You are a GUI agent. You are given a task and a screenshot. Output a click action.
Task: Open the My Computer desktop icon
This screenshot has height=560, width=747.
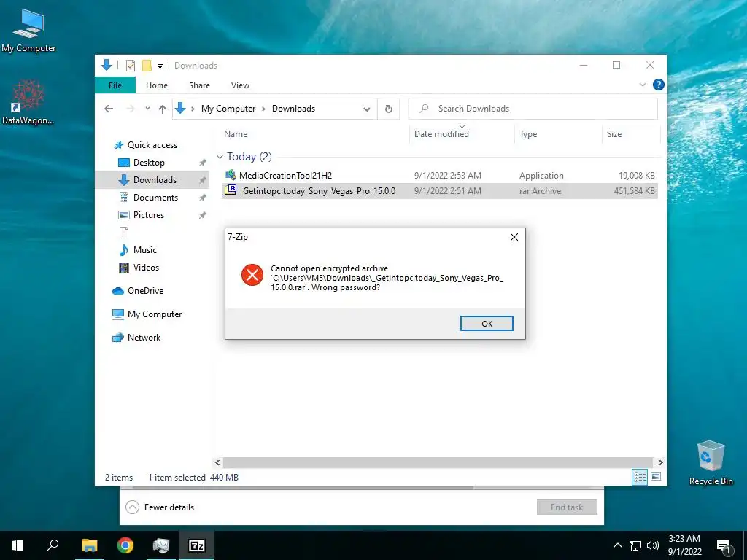click(x=28, y=30)
